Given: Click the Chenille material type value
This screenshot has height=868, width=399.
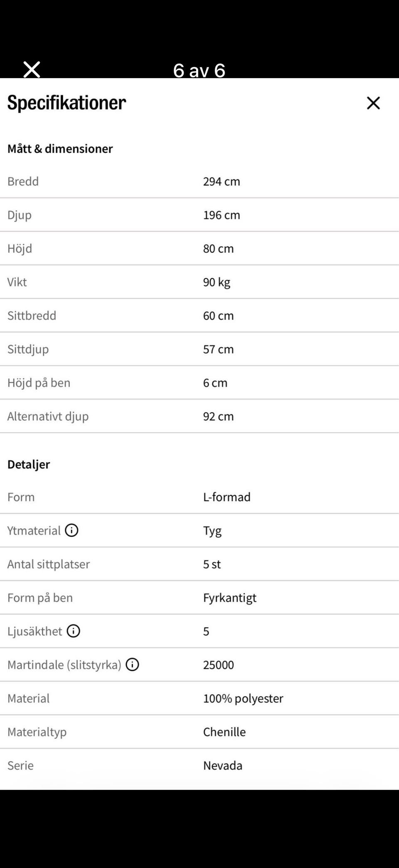Looking at the screenshot, I should click(x=224, y=732).
